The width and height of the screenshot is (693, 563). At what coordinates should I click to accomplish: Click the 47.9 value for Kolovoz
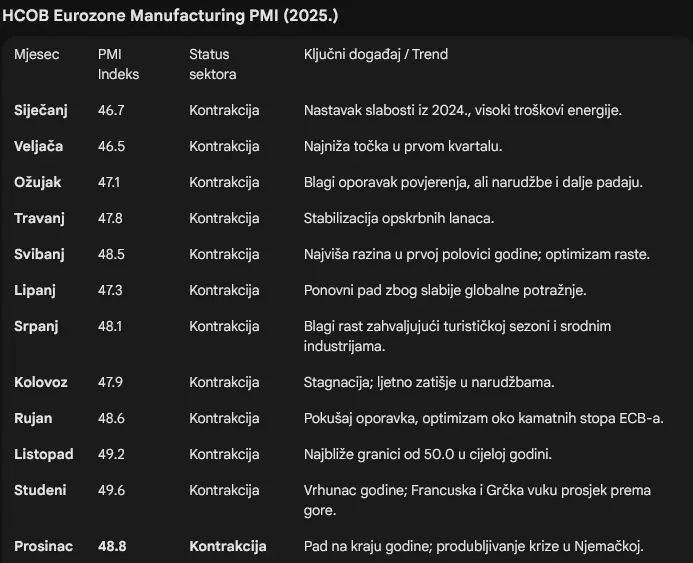(x=111, y=382)
